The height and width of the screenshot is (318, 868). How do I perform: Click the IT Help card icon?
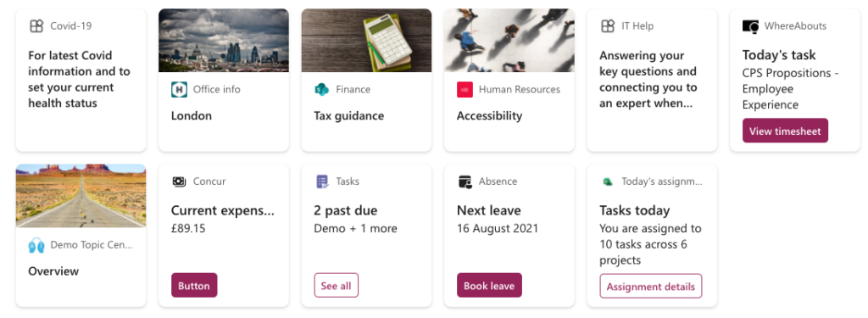[608, 26]
